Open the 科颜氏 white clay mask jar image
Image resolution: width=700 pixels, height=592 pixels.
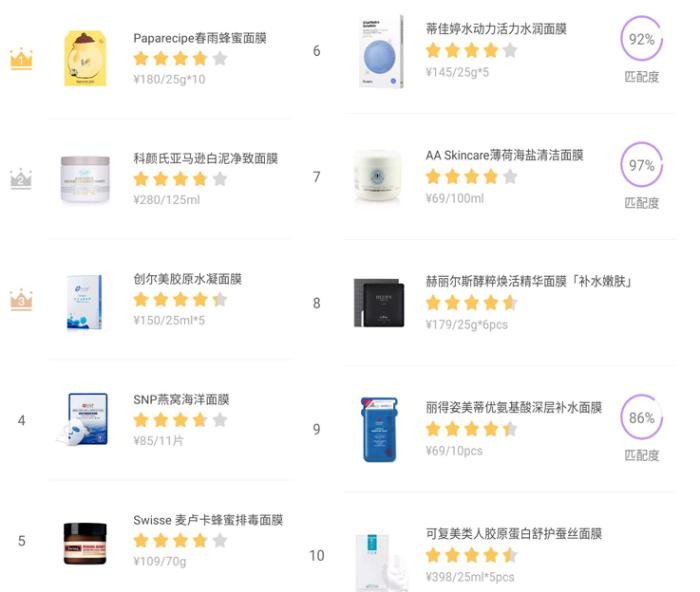pyautogui.click(x=85, y=180)
